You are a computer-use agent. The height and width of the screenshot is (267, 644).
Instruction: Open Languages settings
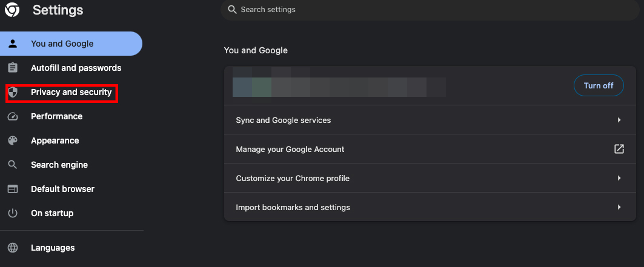[71, 248]
